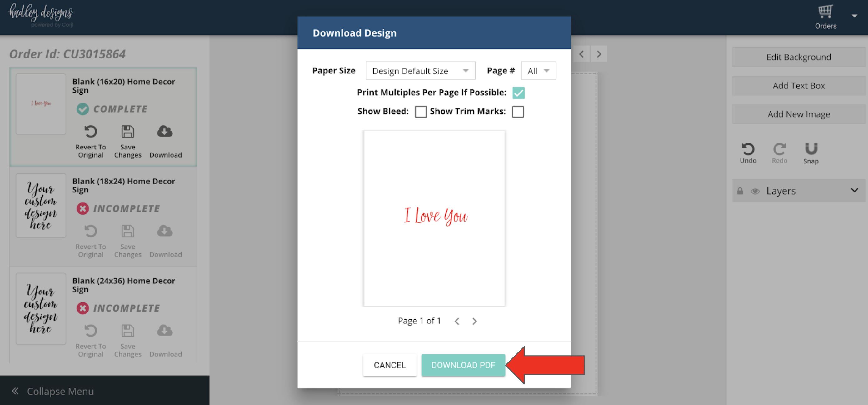Open the Orders shopping cart
Viewport: 868px width, 405px height.
[x=825, y=12]
